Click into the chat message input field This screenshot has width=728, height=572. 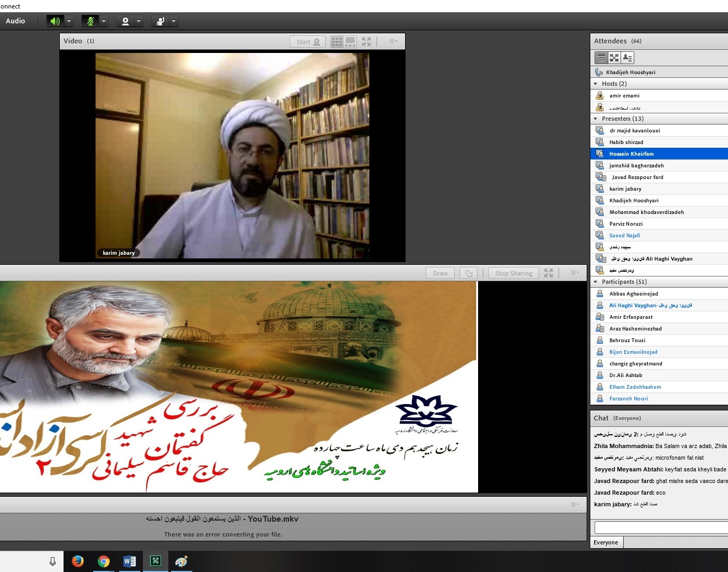tap(661, 528)
